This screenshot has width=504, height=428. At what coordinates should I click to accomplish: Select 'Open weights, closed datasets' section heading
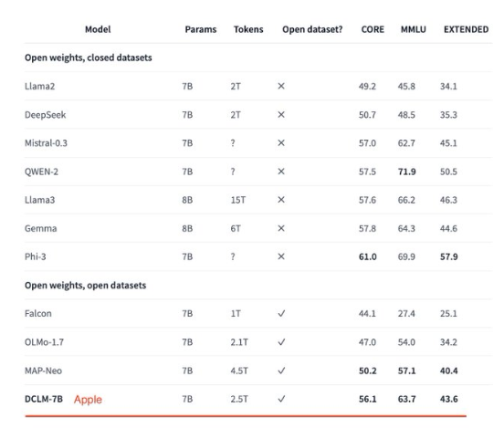click(89, 57)
